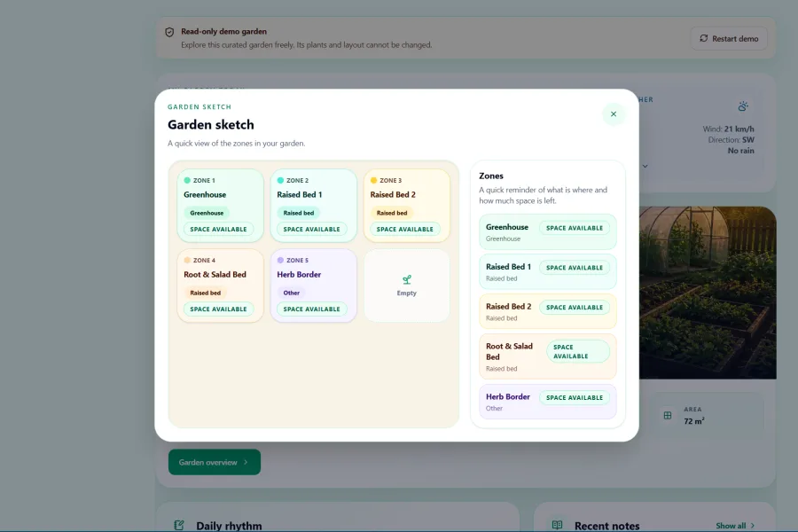Screen dimensions: 798x532
Task: Click Space Available badge in Zone 2 card
Action: [x=311, y=229]
